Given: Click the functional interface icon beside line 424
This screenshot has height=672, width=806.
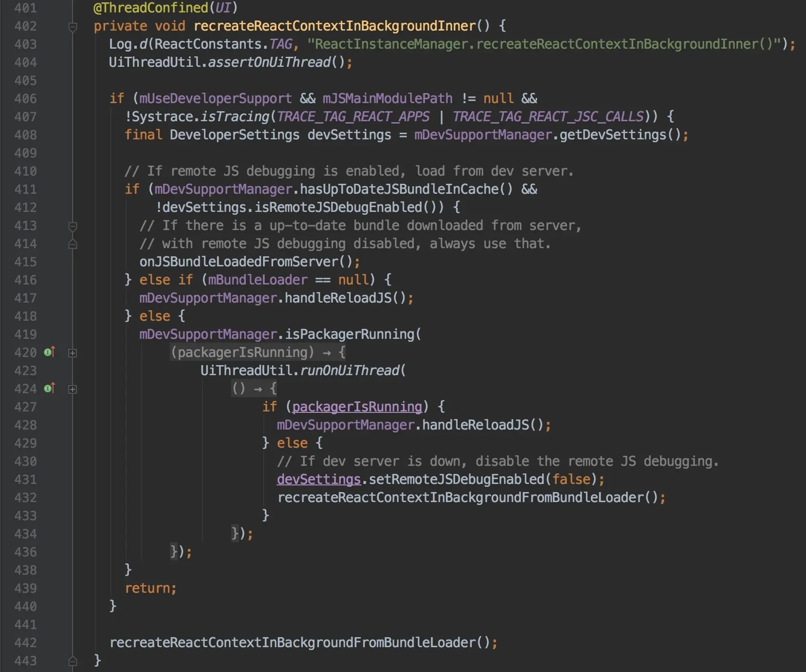Looking at the screenshot, I should [x=47, y=389].
